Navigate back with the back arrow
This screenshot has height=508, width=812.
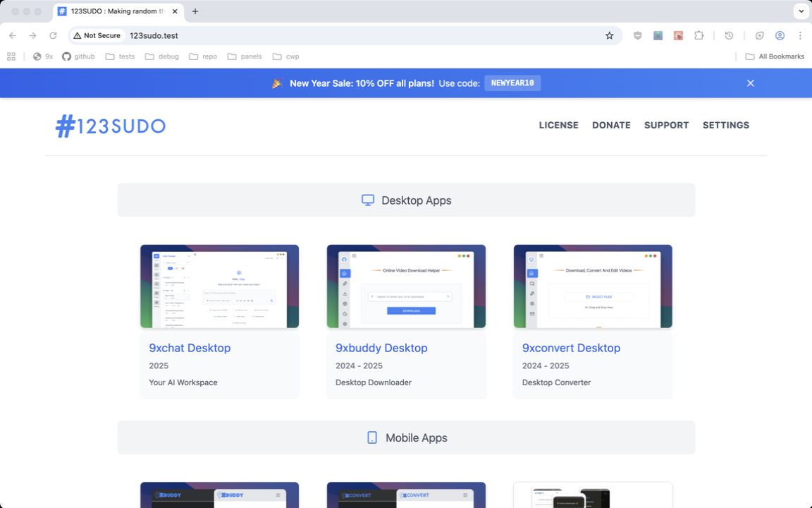(12, 35)
